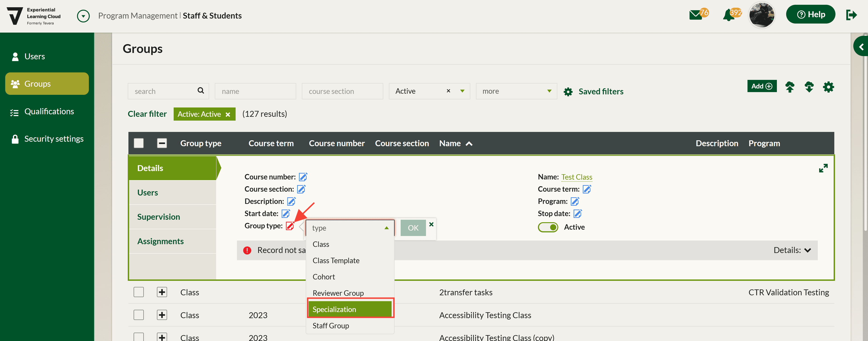
Task: Expand the error Details chevron
Action: pos(807,250)
